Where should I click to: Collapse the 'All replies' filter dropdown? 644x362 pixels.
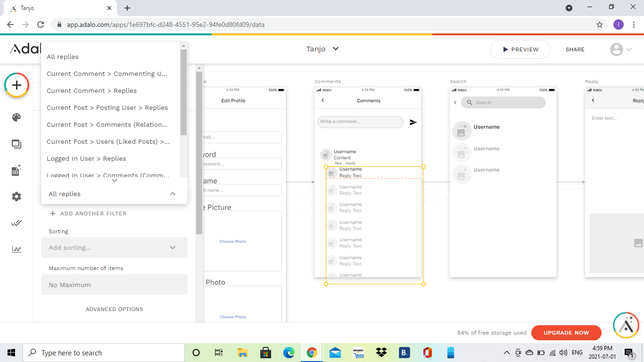tap(173, 194)
